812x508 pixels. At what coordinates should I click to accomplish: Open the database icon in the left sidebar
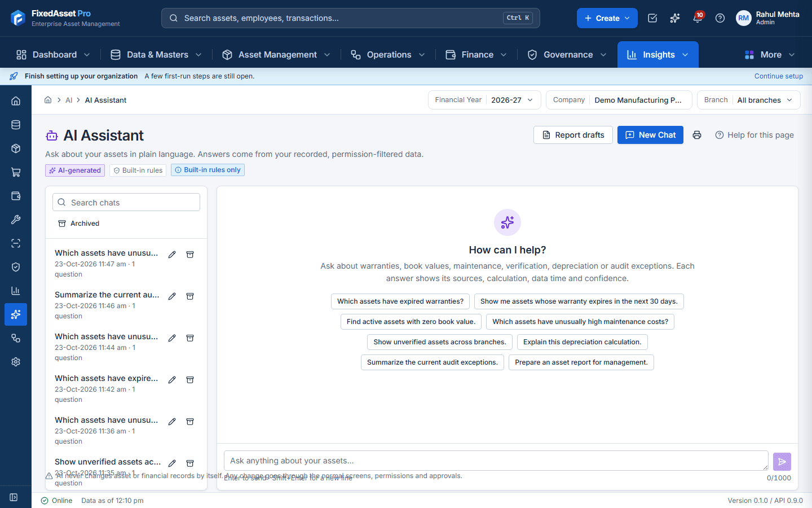tap(16, 125)
